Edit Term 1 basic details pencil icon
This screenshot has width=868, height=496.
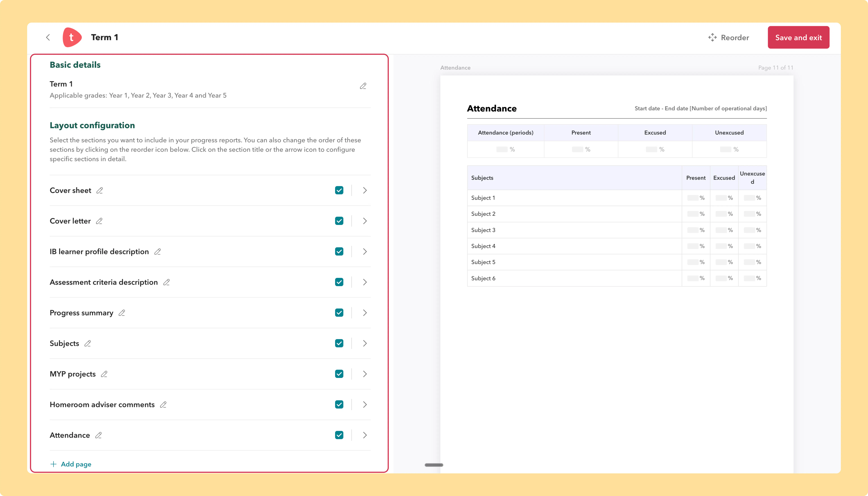pyautogui.click(x=363, y=86)
